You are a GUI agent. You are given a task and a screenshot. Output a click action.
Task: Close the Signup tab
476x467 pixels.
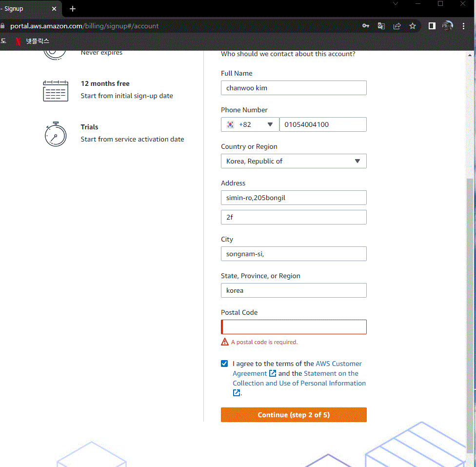point(54,9)
